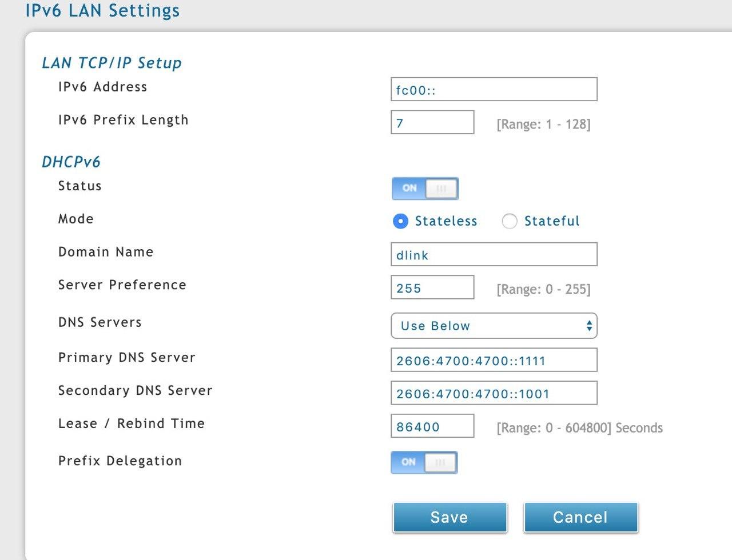Toggle the DHCPv6 Status switch
The width and height of the screenshot is (732, 560).
coord(425,189)
